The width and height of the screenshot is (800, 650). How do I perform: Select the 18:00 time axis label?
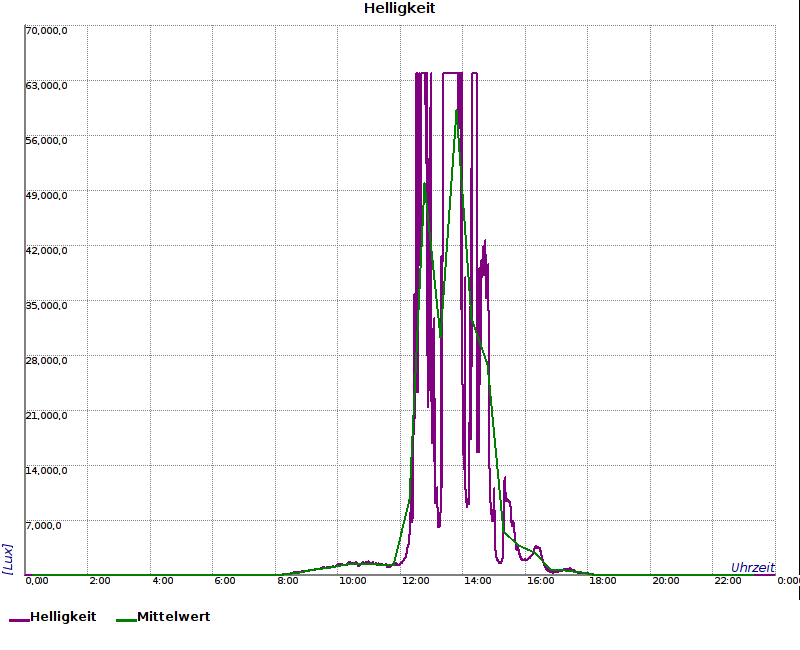[x=603, y=581]
